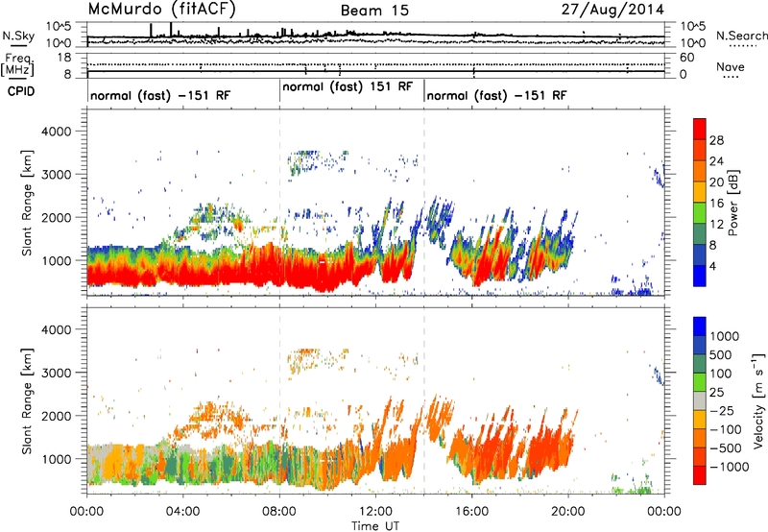
Task: Select the "25" label on the Velocity color bar
Action: click(717, 393)
